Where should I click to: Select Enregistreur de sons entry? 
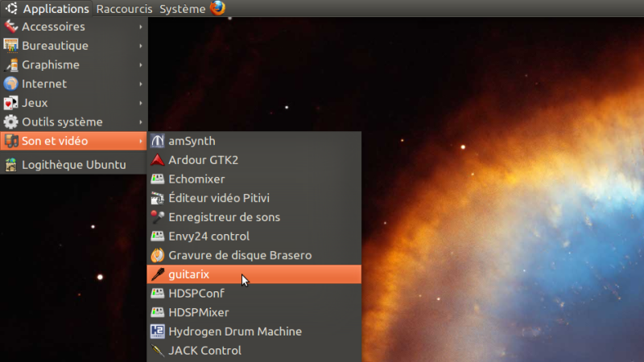coord(254,217)
